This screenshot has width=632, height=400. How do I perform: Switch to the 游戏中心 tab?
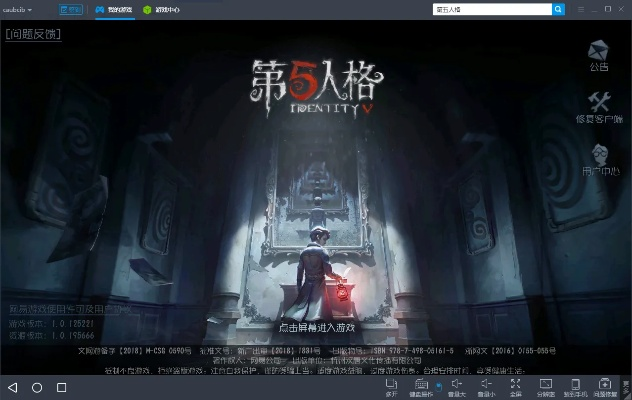coord(162,10)
